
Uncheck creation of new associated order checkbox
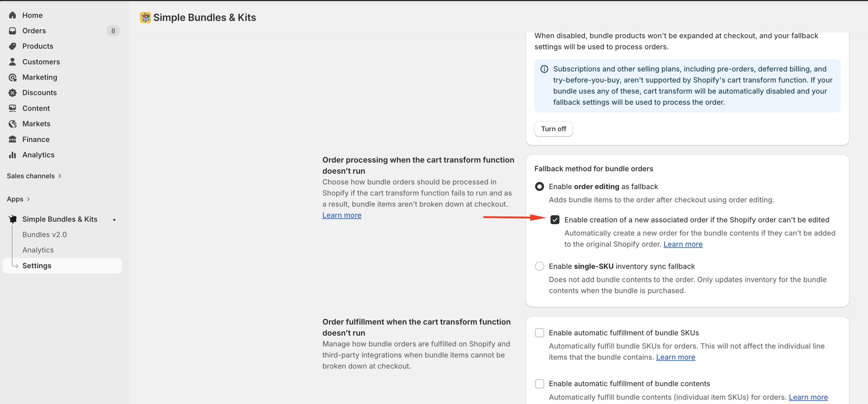pyautogui.click(x=555, y=220)
